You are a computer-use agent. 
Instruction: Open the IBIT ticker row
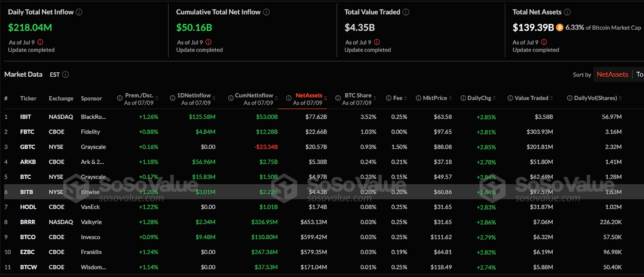tap(26, 117)
